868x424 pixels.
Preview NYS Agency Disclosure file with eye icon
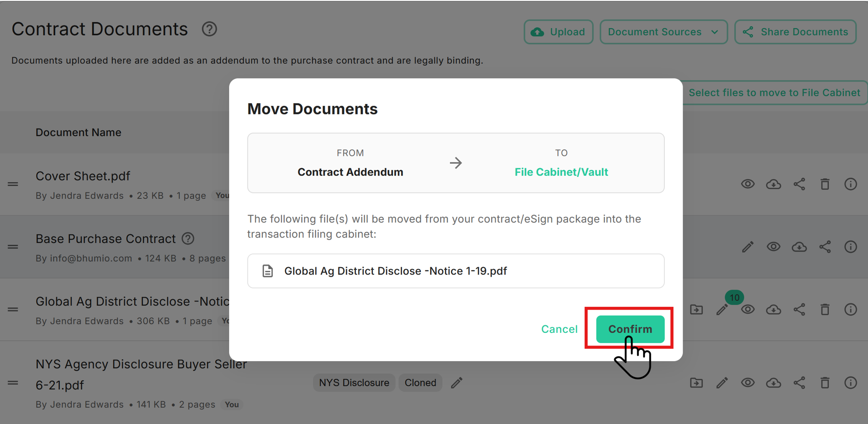point(748,383)
